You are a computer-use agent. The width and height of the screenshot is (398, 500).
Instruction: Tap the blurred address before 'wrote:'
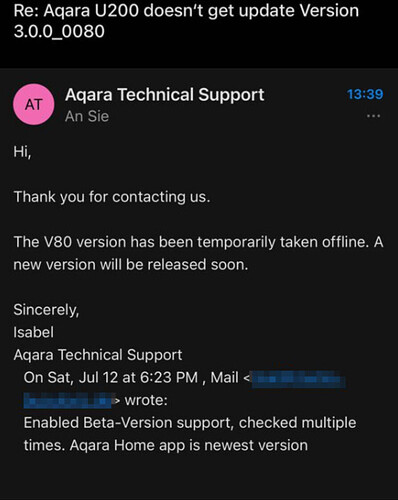click(68, 400)
